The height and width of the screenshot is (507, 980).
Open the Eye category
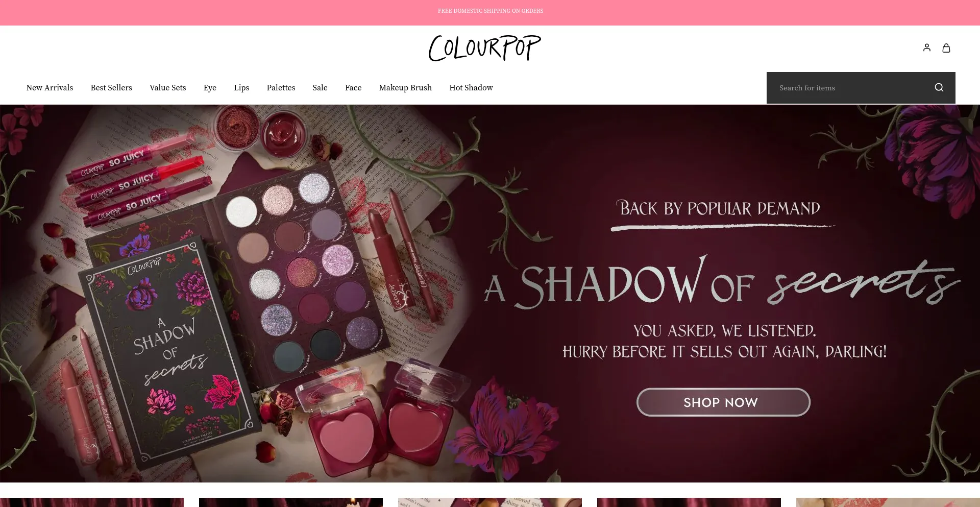click(x=210, y=88)
